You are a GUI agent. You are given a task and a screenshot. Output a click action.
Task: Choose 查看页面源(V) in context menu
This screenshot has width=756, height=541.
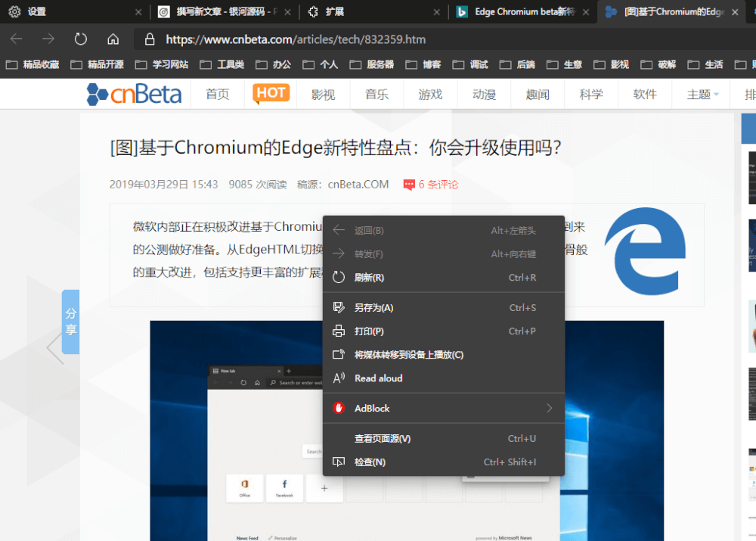click(444, 439)
